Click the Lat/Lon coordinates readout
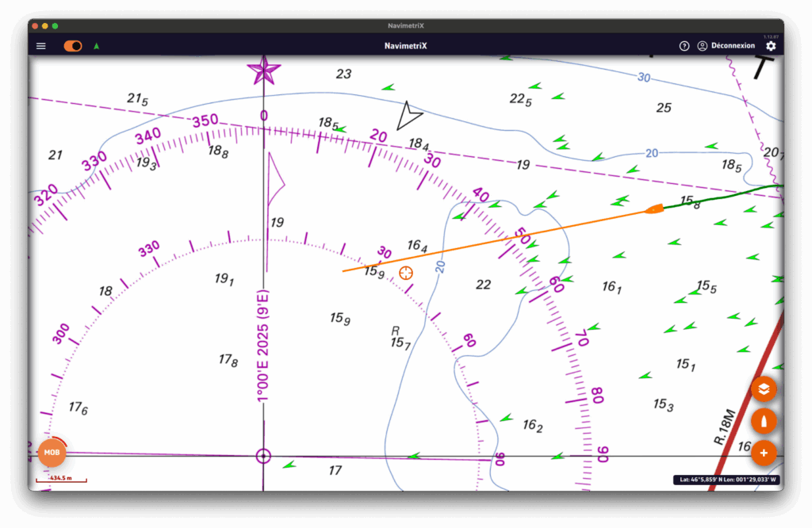This screenshot has height=528, width=812. click(726, 480)
